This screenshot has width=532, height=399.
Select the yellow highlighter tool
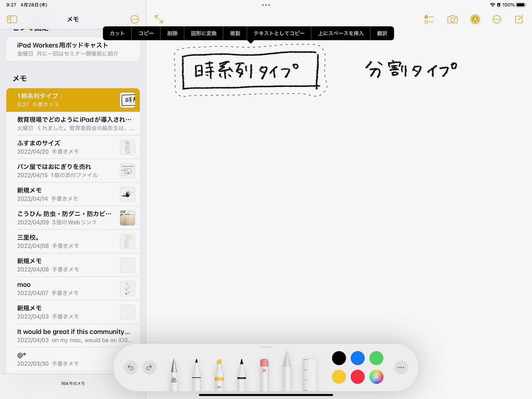coord(219,375)
